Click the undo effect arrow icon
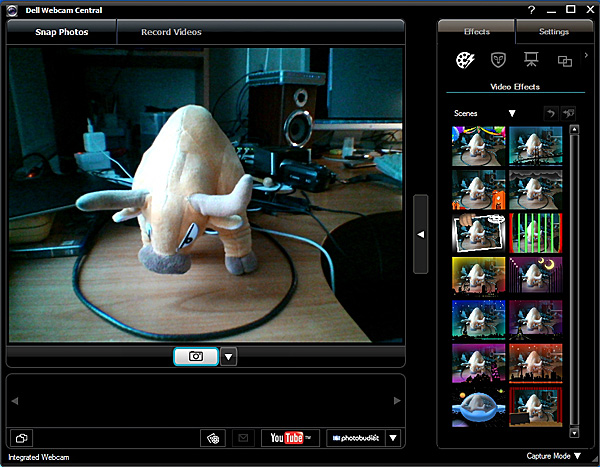 (x=549, y=114)
